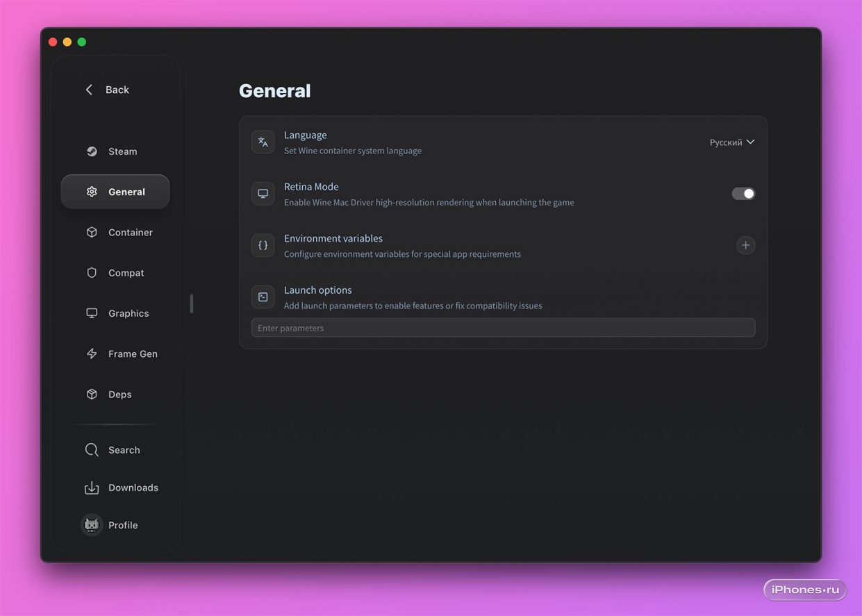
Task: Click the yellow minimize window button
Action: click(x=67, y=42)
